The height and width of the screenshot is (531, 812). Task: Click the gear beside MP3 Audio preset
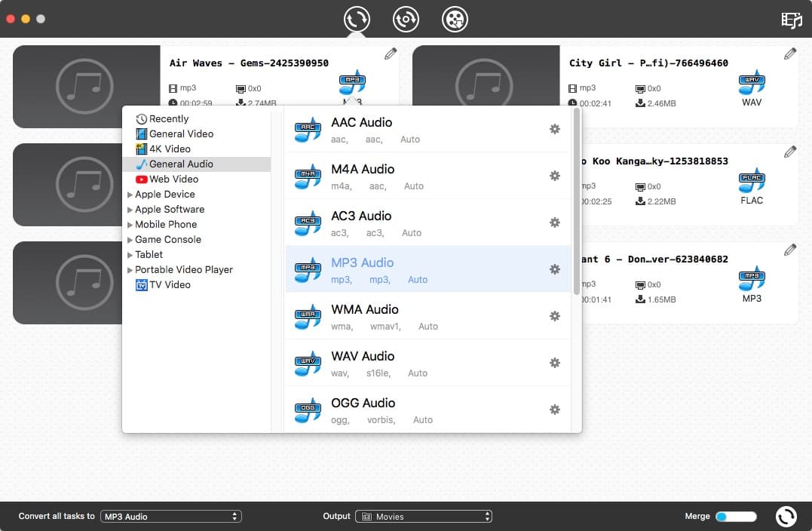coord(555,269)
